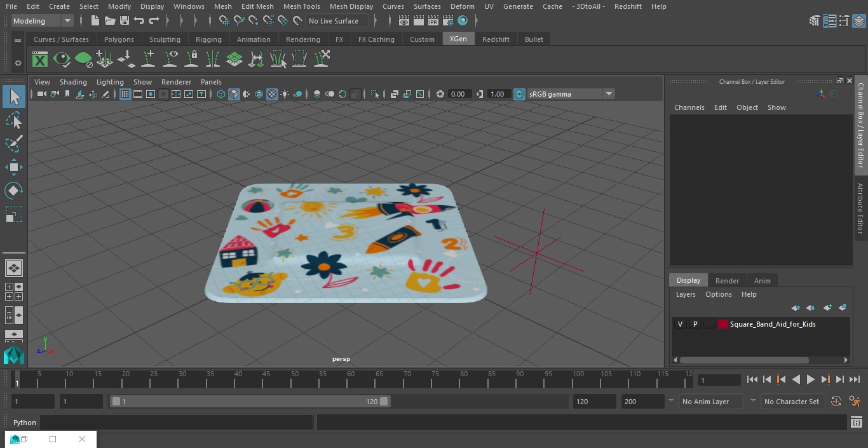Open the No Character Set dropdown arrow
The height and width of the screenshot is (448, 868).
pyautogui.click(x=753, y=401)
